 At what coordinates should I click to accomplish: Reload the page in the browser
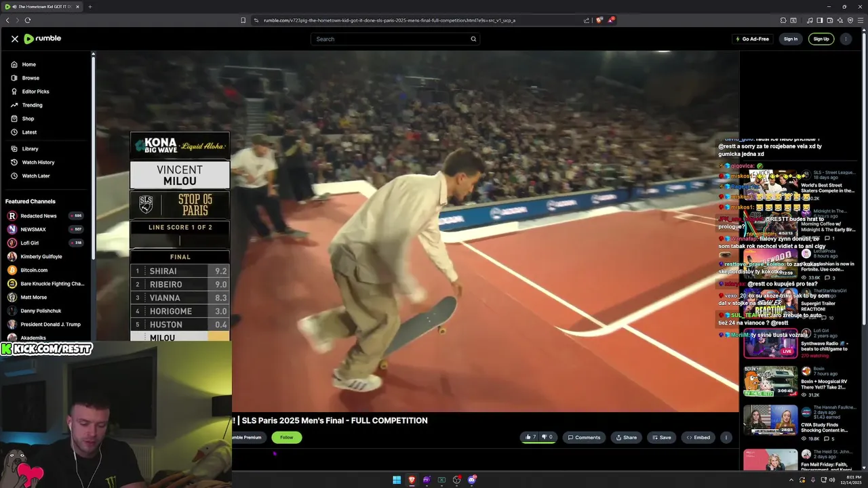pyautogui.click(x=28, y=20)
